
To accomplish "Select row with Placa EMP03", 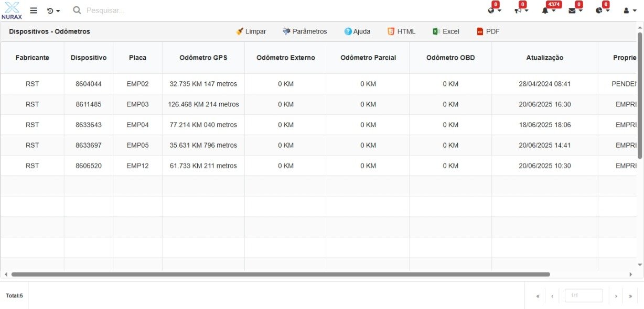I will click(x=137, y=104).
